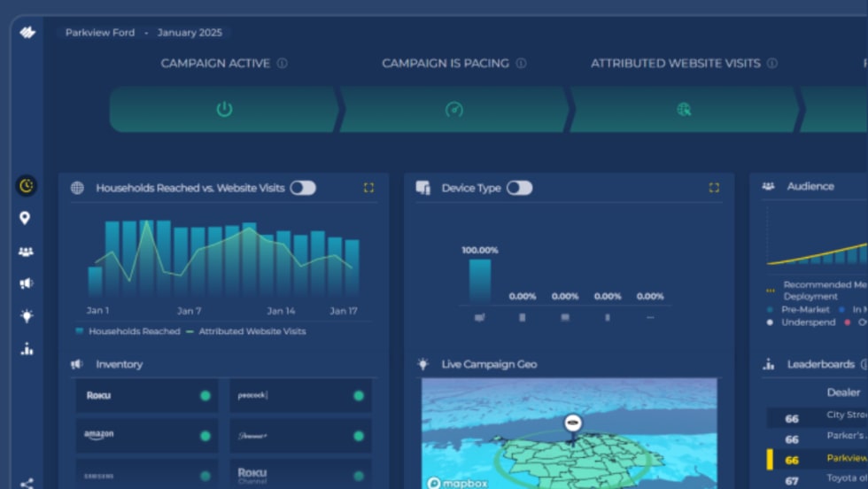Image resolution: width=868 pixels, height=489 pixels.
Task: Click the Device Type panel devices icon
Action: point(423,188)
